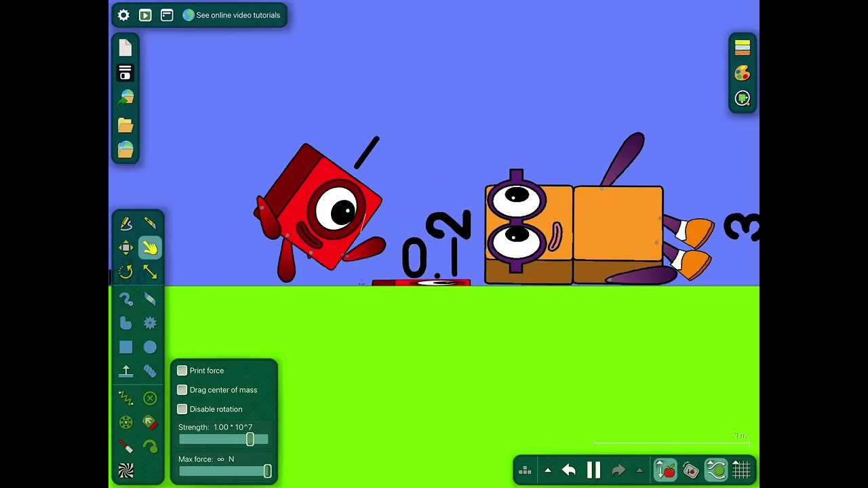Select the Drag hand tool
The width and height of the screenshot is (868, 488).
[150, 248]
